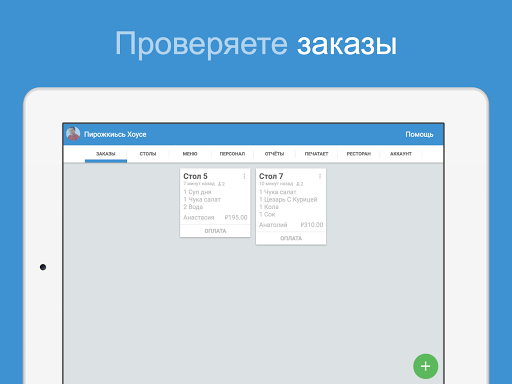Click the ₽195.00 total amount
This screenshot has width=512, height=384.
(236, 217)
